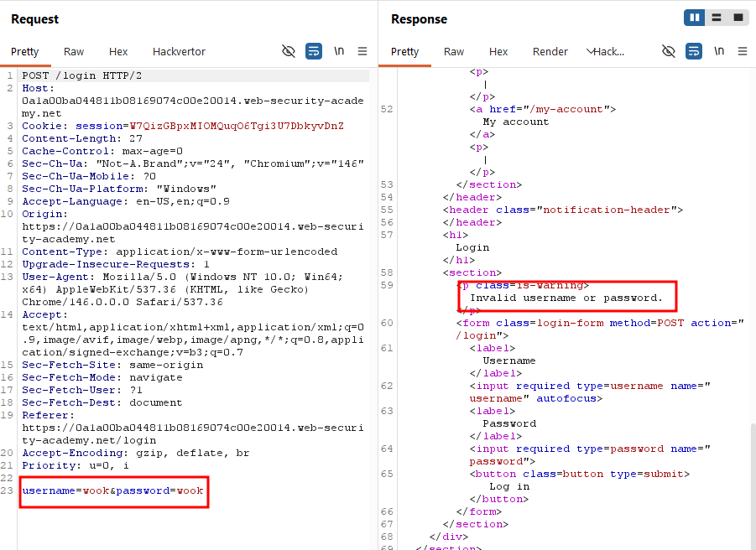Hide non-printable chars icon in Request panel
756x550 pixels.
click(x=289, y=51)
